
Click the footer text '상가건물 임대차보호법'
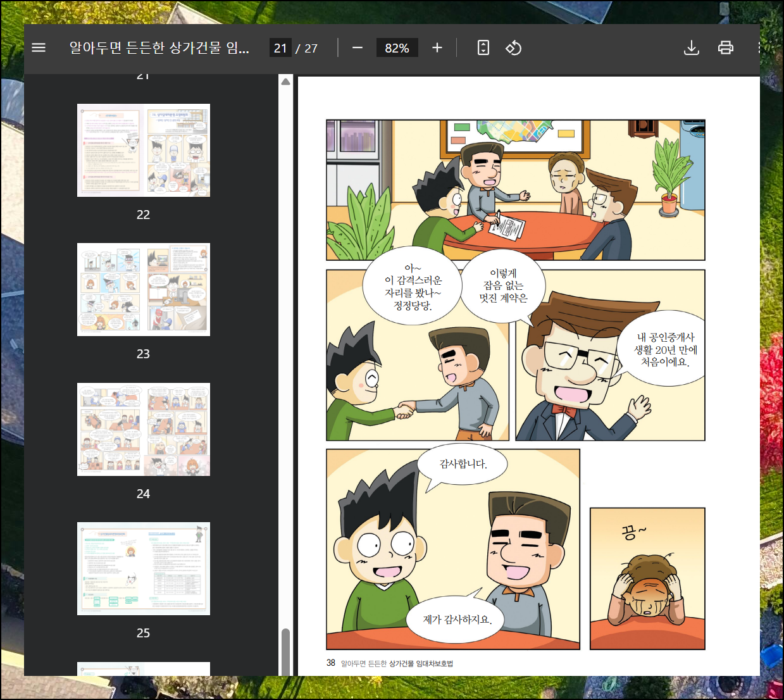click(421, 663)
